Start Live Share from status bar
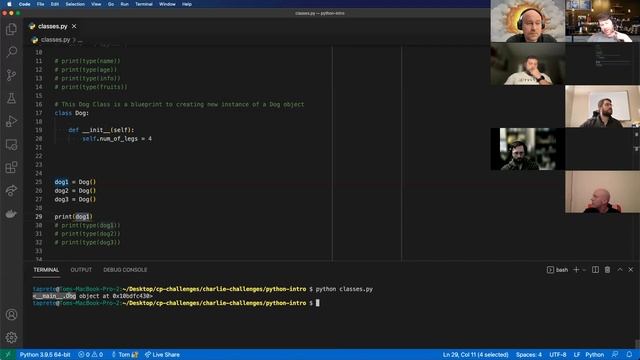The height and width of the screenshot is (360, 640). tap(162, 355)
